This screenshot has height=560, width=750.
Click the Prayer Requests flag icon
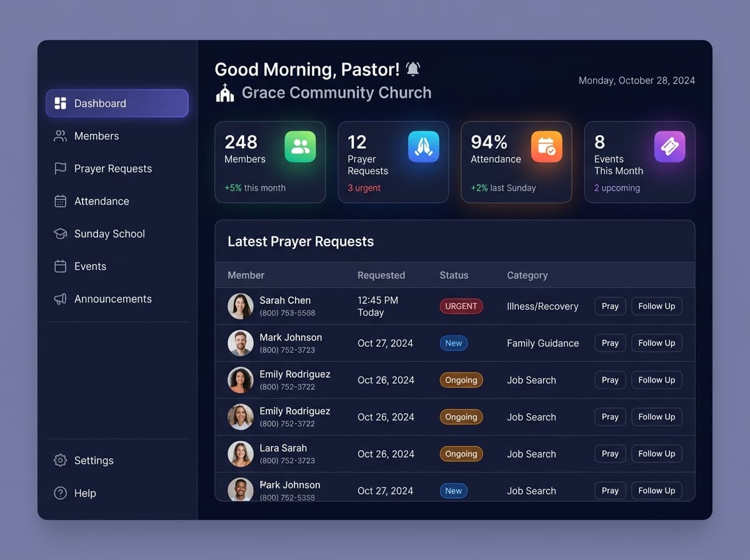60,168
